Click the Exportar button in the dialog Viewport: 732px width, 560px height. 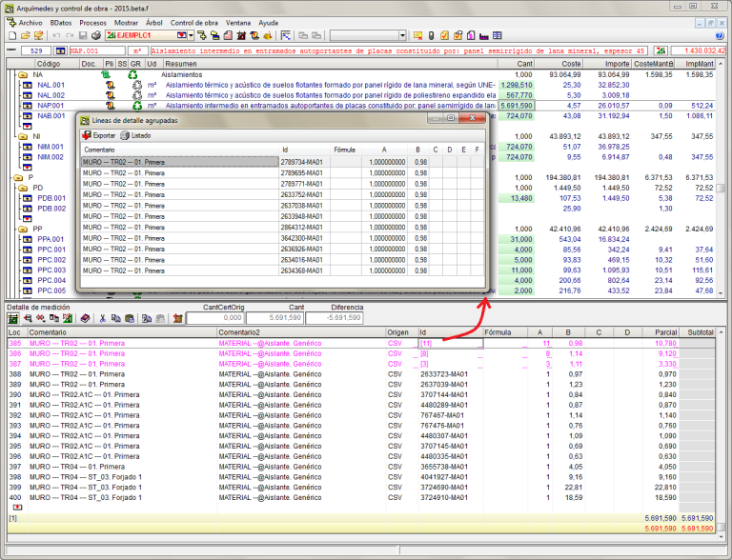coord(99,136)
